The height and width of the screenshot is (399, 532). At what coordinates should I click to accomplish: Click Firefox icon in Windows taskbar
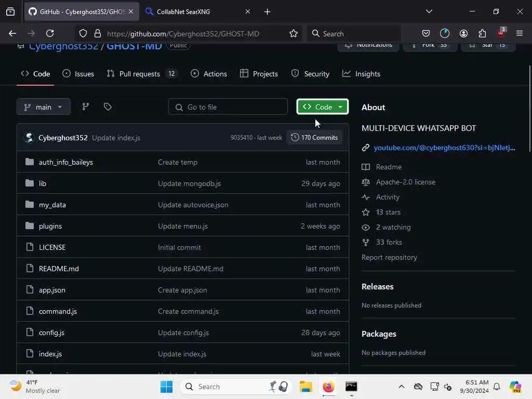(328, 387)
